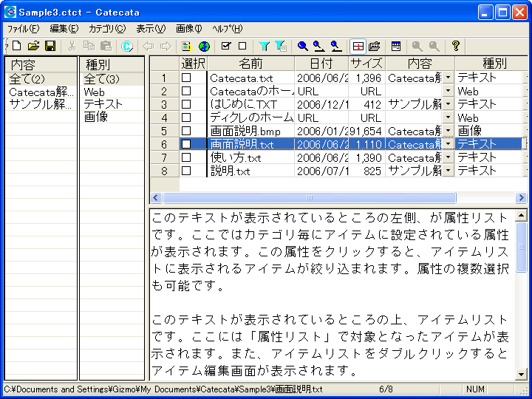532x399 pixels.
Task: Select Web in the 種別 attribute list
Action: pyautogui.click(x=95, y=92)
